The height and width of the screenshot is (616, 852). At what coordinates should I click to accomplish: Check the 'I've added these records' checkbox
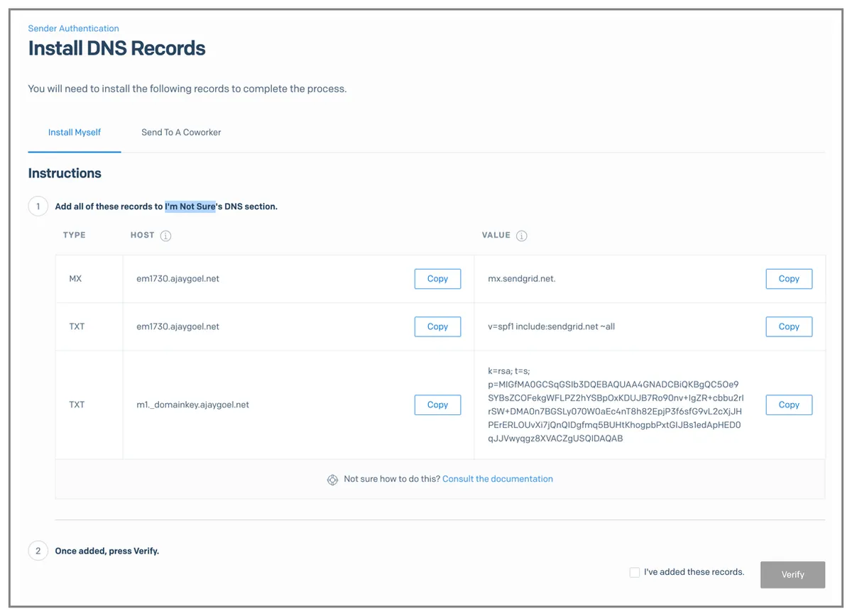635,572
